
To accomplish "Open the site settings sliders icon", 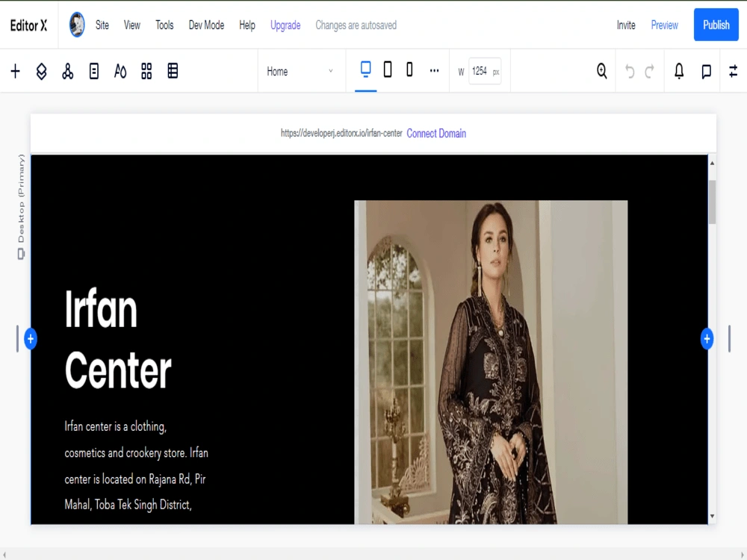I will [x=732, y=71].
